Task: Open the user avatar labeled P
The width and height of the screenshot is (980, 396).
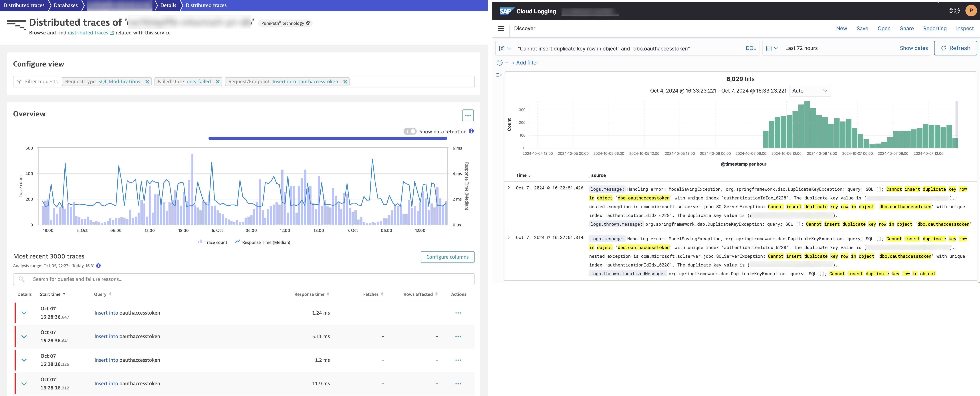Action: (971, 11)
